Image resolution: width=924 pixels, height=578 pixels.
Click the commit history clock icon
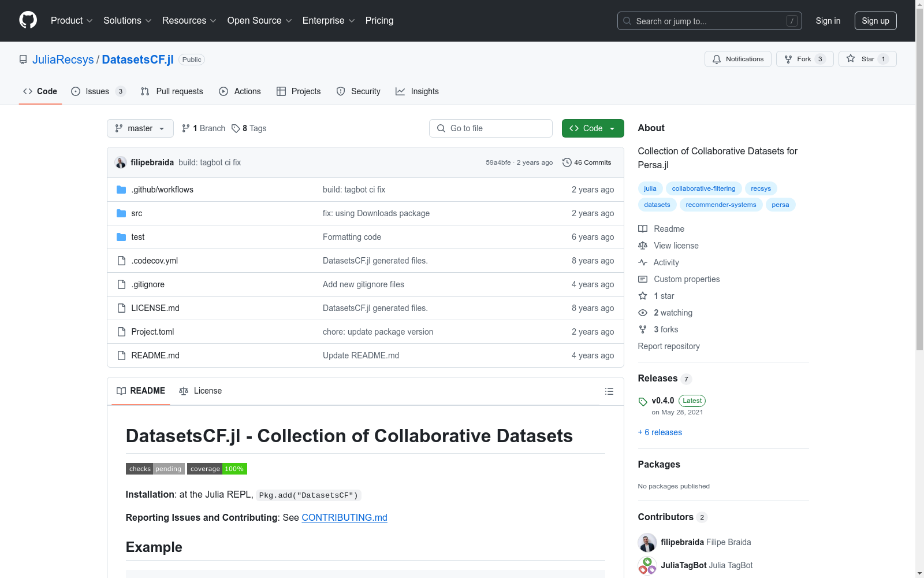click(567, 162)
